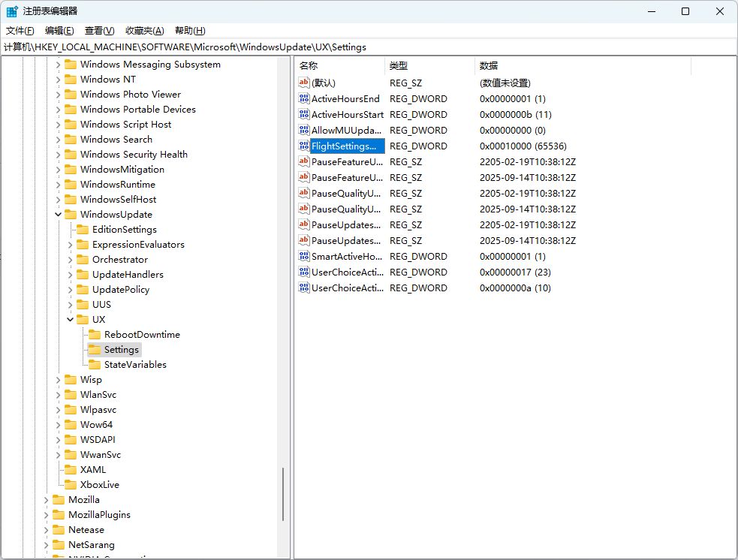Expand the Orchestrator subkey
This screenshot has height=560, width=738.
coord(71,260)
